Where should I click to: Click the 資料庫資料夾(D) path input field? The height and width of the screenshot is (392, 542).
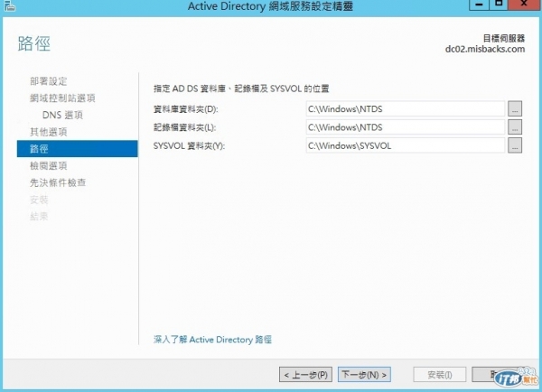click(x=406, y=109)
